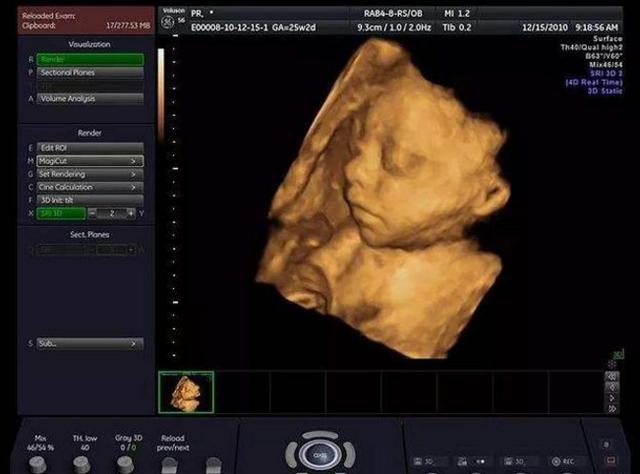Toggle the SRI 3D button

click(61, 213)
